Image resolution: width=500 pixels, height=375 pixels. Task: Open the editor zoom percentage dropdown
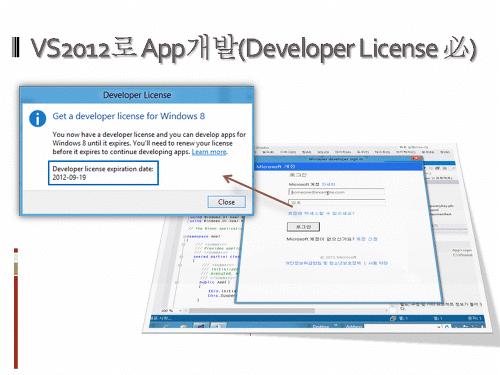click(x=180, y=311)
